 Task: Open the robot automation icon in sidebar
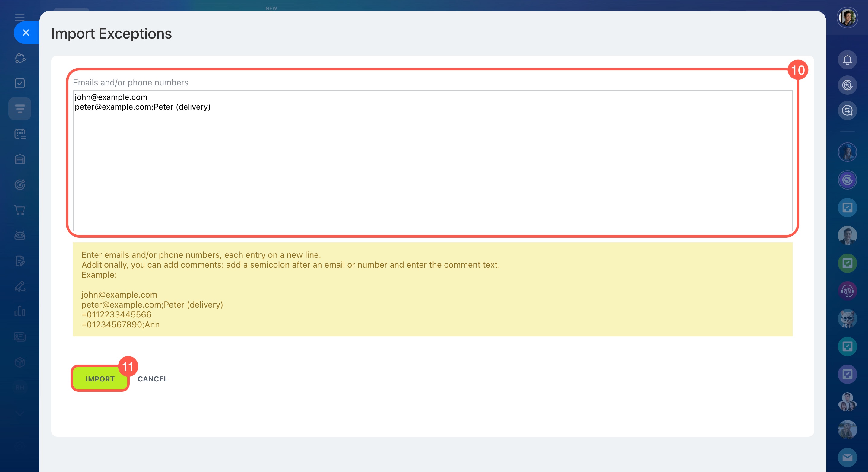20,235
